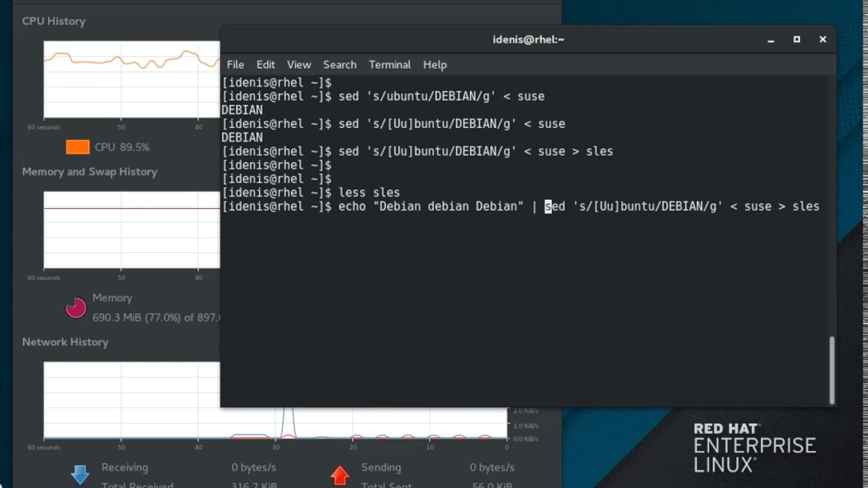
Task: Minimize the idenis@rhel terminal window
Action: pyautogui.click(x=771, y=40)
